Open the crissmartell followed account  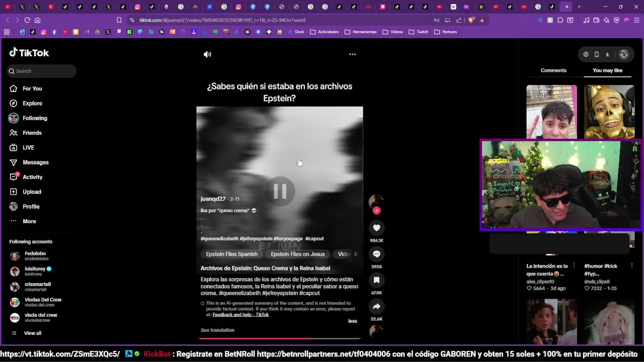[35, 287]
